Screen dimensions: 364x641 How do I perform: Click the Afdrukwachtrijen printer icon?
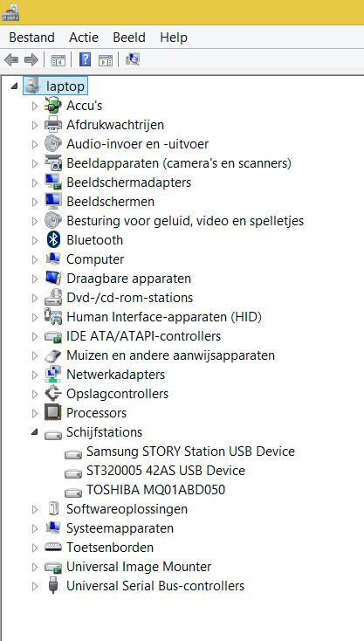pos(53,125)
